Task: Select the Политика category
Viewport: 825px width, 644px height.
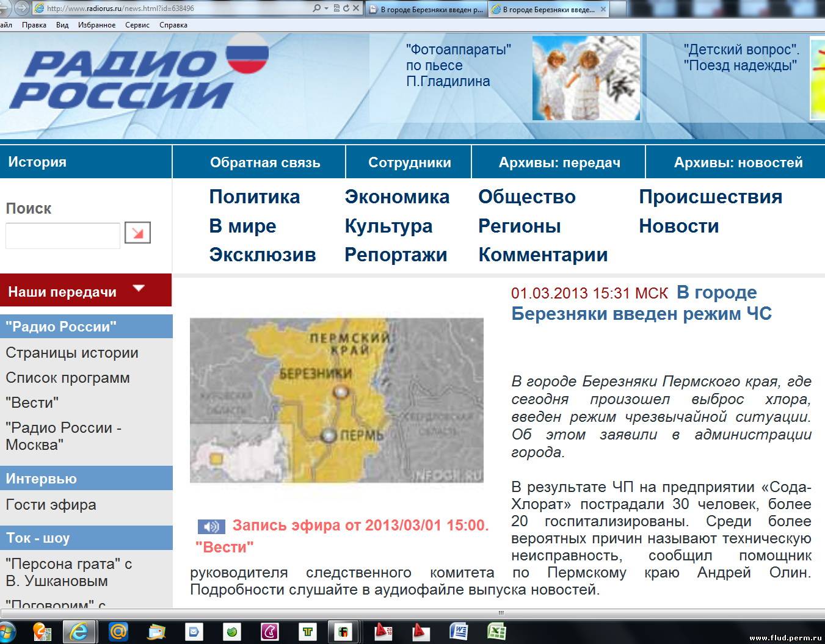Action: tap(254, 197)
